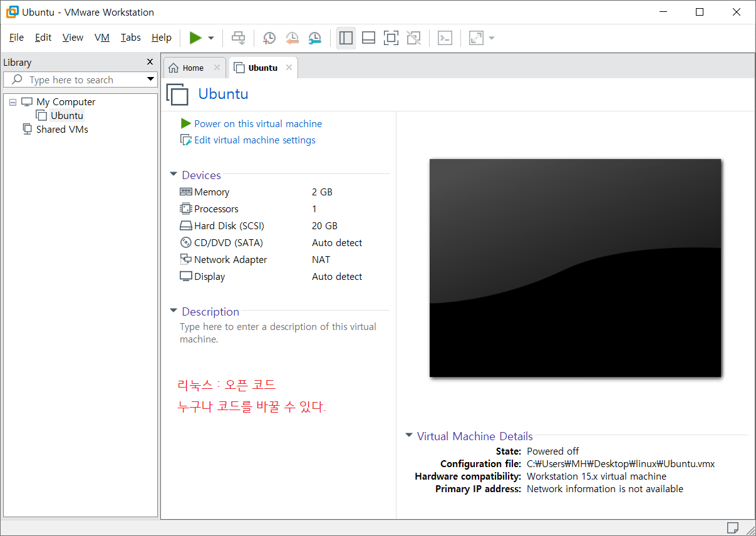Open the power options dropdown arrow
756x536 pixels.
(211, 38)
